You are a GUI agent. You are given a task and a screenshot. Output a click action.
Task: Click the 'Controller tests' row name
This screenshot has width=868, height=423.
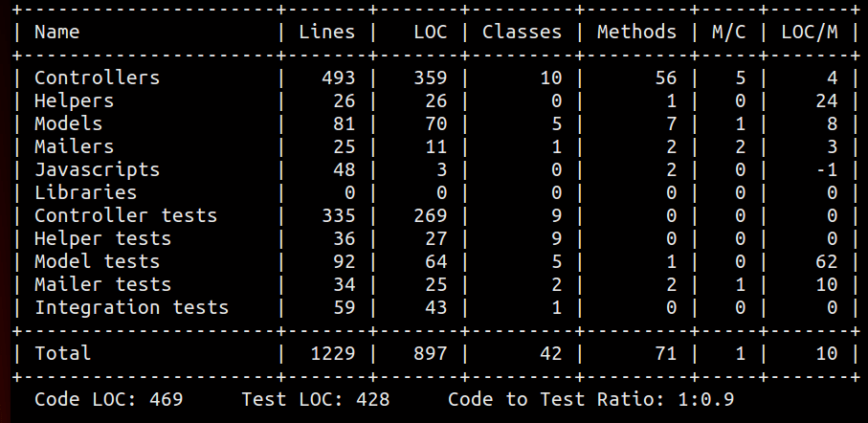[x=125, y=215]
